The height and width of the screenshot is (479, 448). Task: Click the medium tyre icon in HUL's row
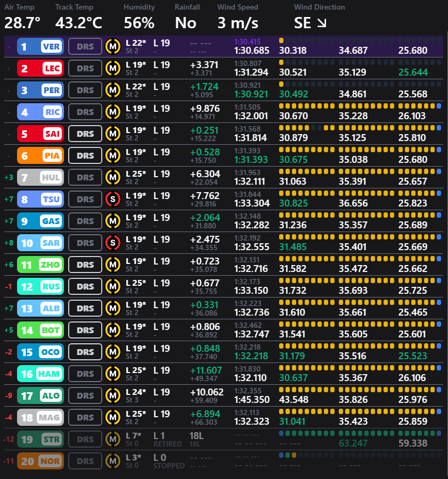[x=113, y=177]
